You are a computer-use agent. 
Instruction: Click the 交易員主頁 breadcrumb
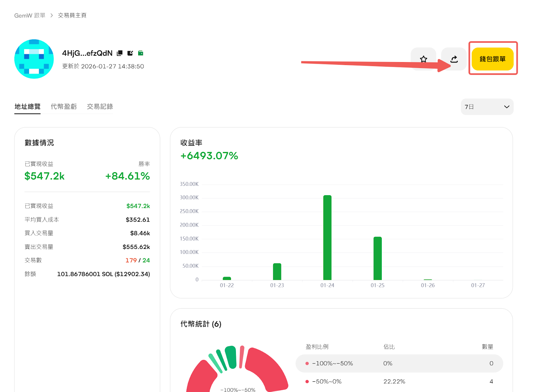point(72,15)
